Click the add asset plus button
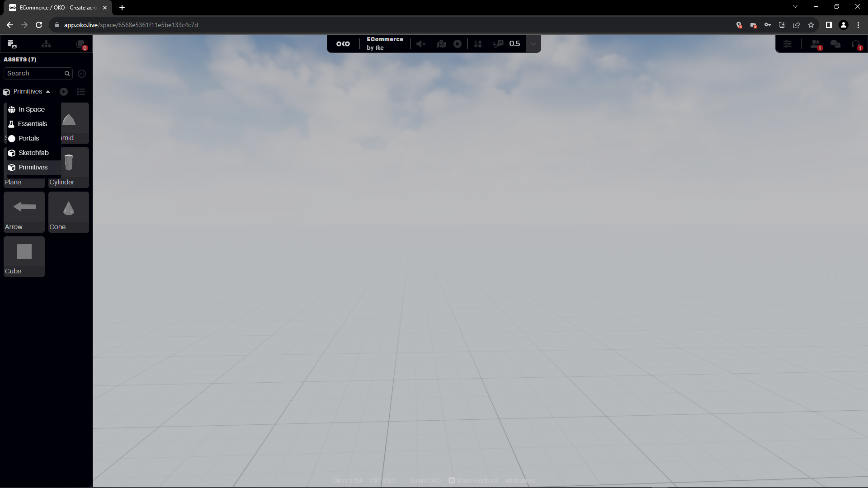 click(64, 92)
